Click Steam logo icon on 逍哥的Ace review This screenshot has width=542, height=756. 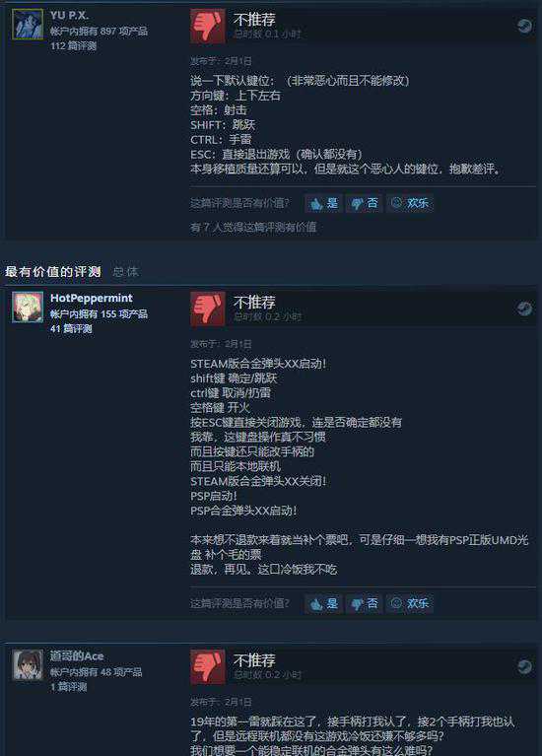coord(524,667)
